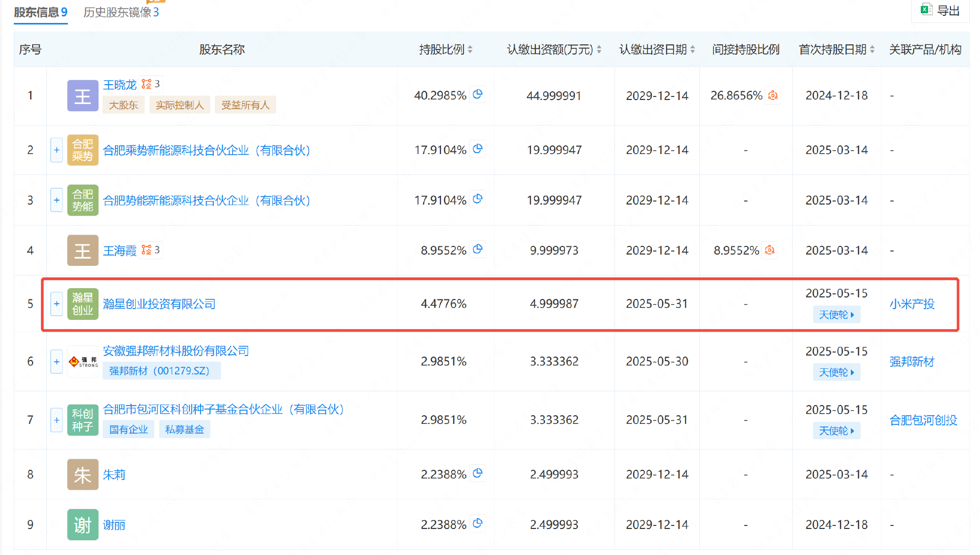980x555 pixels.
Task: Click 强邦 STRONG logo icon
Action: pyautogui.click(x=83, y=362)
